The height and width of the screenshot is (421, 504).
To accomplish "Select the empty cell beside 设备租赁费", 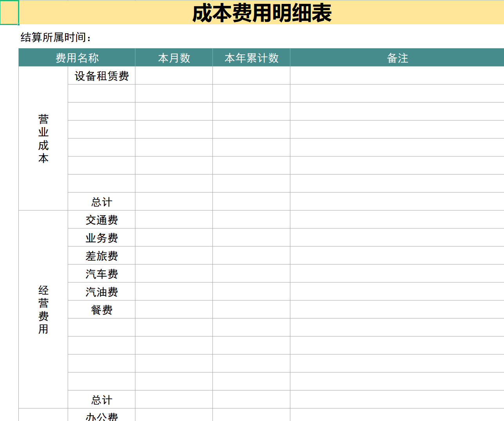I will 173,76.
